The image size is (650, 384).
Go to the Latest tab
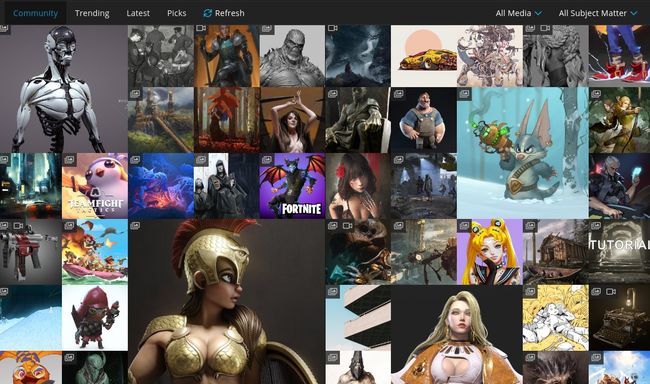pos(138,13)
